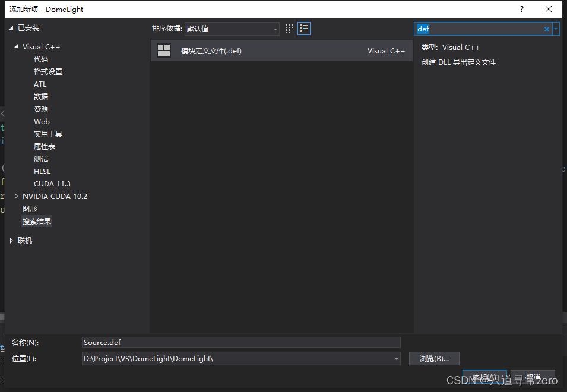The height and width of the screenshot is (392, 567).
Task: Click the 添加(A) button
Action: [x=485, y=377]
